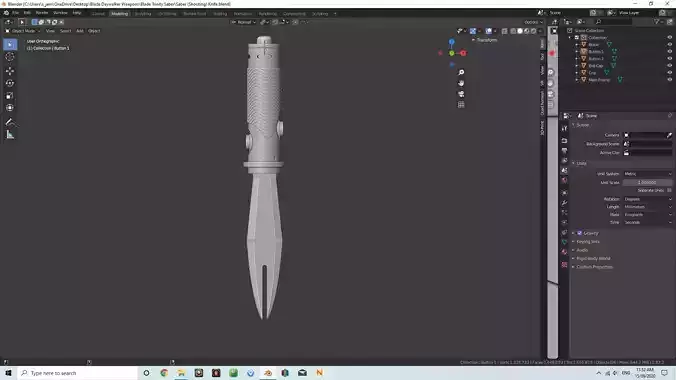Open the Time Seconds dropdown
The image size is (676, 380).
(648, 223)
